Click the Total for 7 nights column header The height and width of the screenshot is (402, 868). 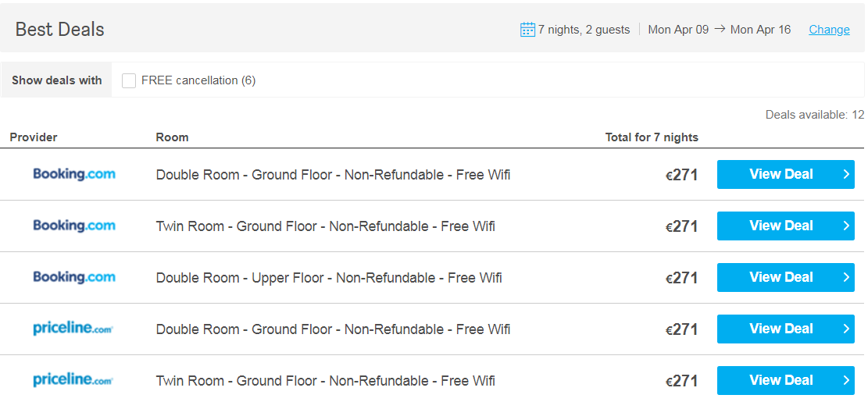click(652, 137)
